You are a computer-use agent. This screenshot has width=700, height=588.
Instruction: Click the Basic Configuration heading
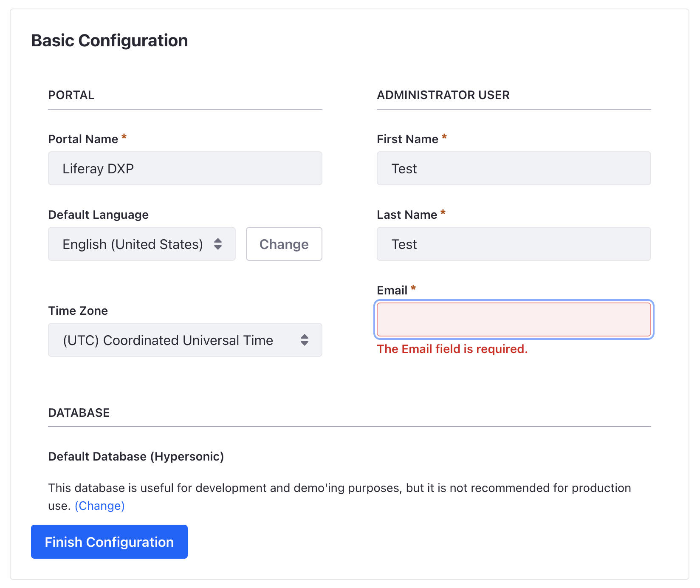[x=110, y=41]
